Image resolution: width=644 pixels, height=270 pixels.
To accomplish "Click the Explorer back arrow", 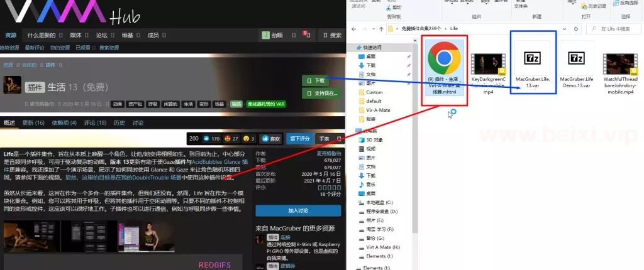I will (353, 29).
